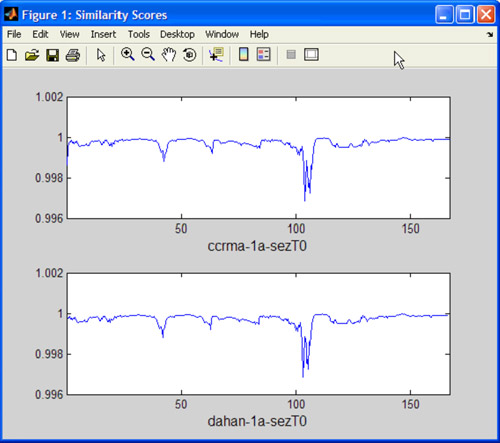Insert a colorbar from the toolbar
Viewport: 500px width, 443px height.
[x=244, y=54]
